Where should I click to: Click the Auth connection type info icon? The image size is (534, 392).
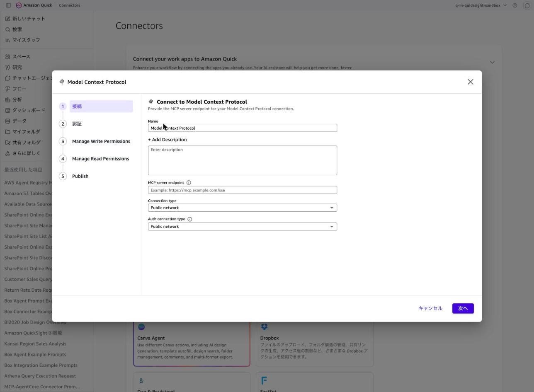tap(190, 219)
